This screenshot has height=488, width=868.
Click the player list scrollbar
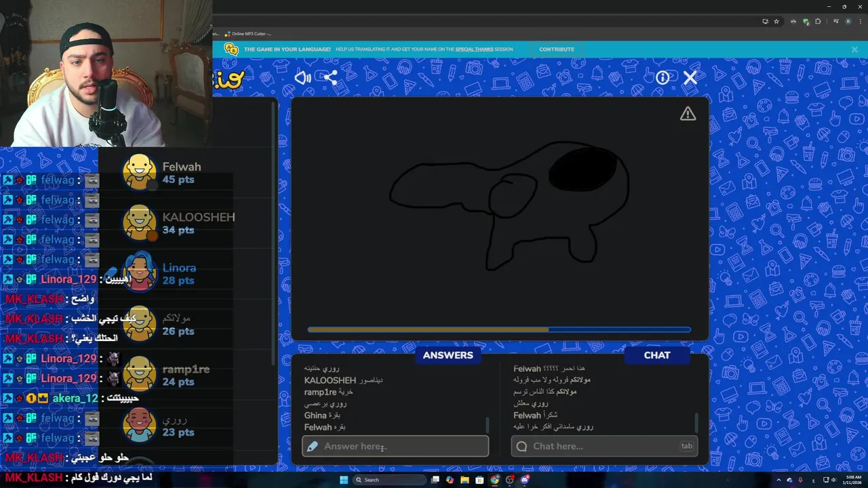275,234
